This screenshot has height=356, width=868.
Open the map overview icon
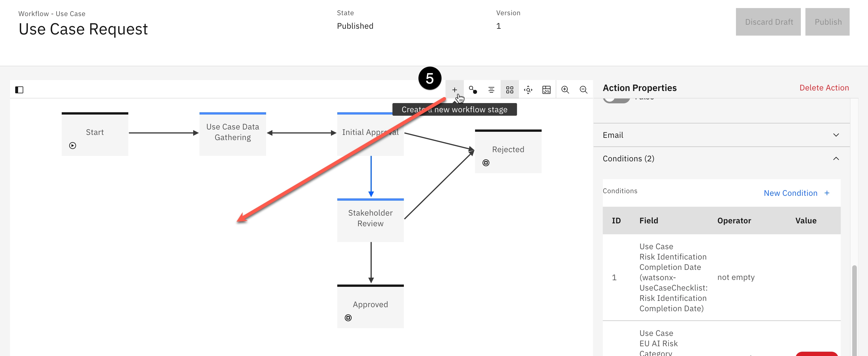tap(546, 90)
